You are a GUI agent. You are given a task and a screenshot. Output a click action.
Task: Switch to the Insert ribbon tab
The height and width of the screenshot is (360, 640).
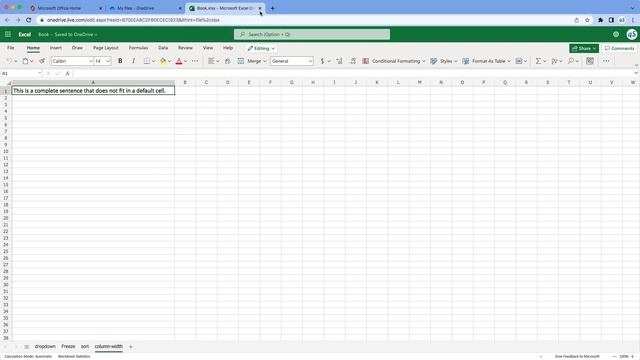point(56,48)
